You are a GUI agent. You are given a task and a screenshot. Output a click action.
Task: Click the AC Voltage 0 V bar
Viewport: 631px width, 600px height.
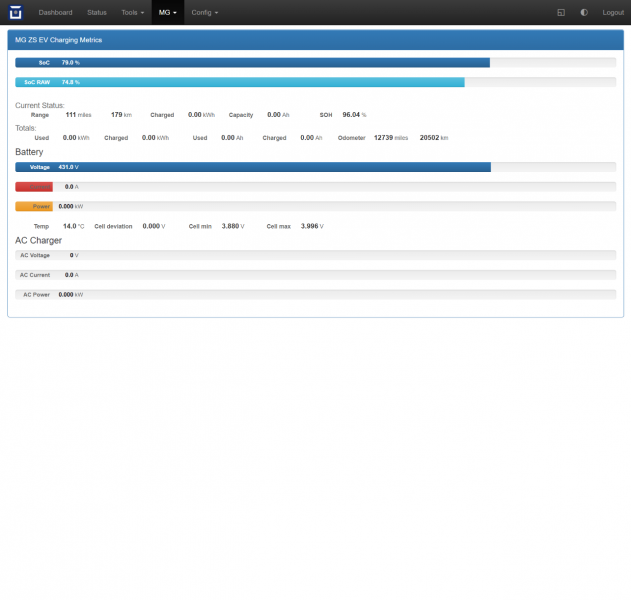tap(316, 255)
